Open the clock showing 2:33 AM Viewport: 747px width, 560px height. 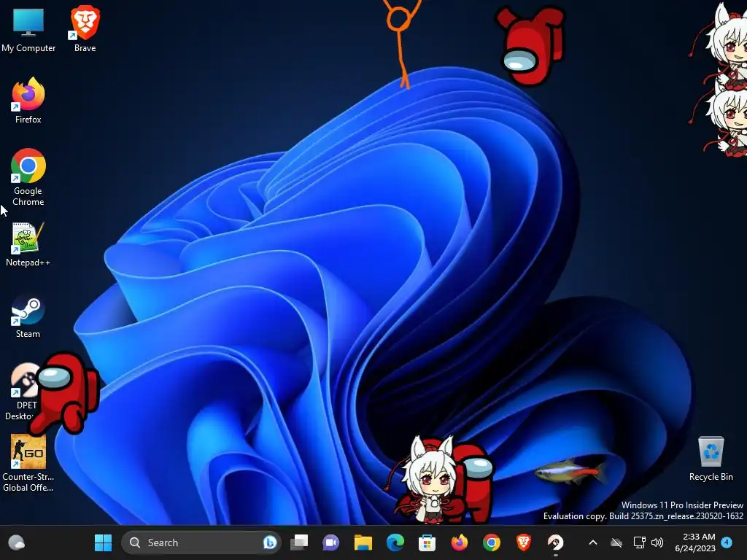(x=695, y=542)
